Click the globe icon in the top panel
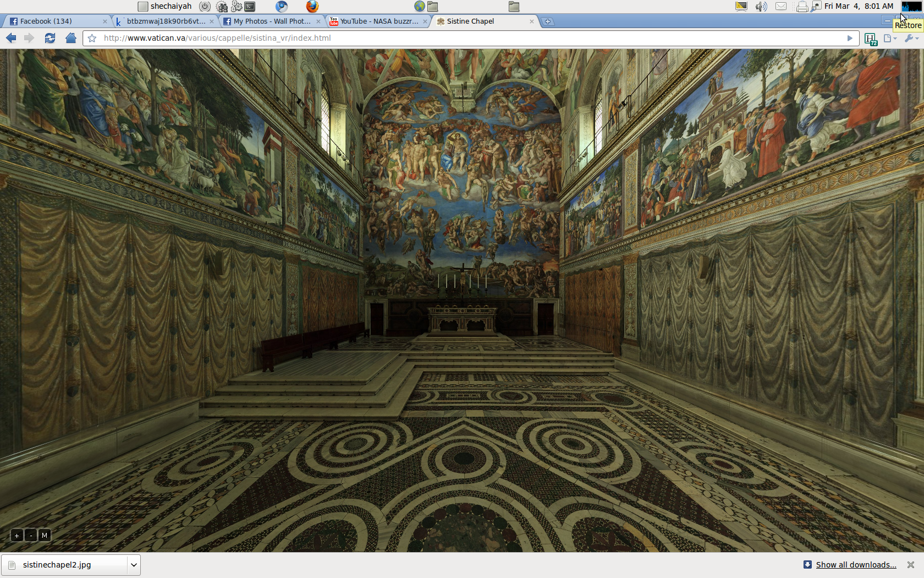Viewport: 924px width, 578px height. pyautogui.click(x=420, y=7)
